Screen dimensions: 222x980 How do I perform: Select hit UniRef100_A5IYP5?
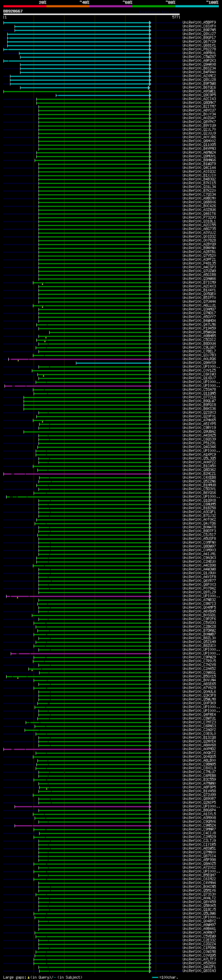(x=199, y=424)
